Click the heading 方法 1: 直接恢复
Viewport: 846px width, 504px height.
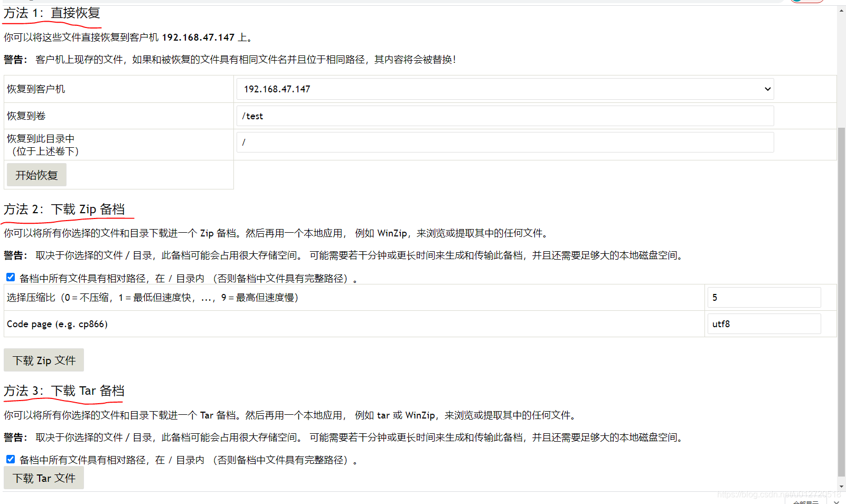[x=52, y=13]
